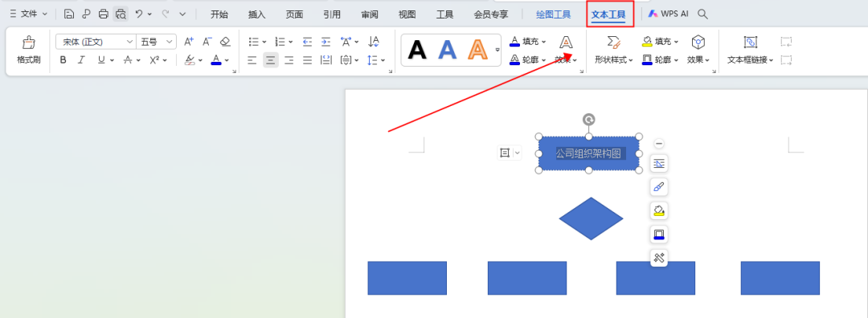Click the brush style icon in floating toolbar
Image resolution: width=868 pixels, height=318 pixels.
tap(659, 187)
